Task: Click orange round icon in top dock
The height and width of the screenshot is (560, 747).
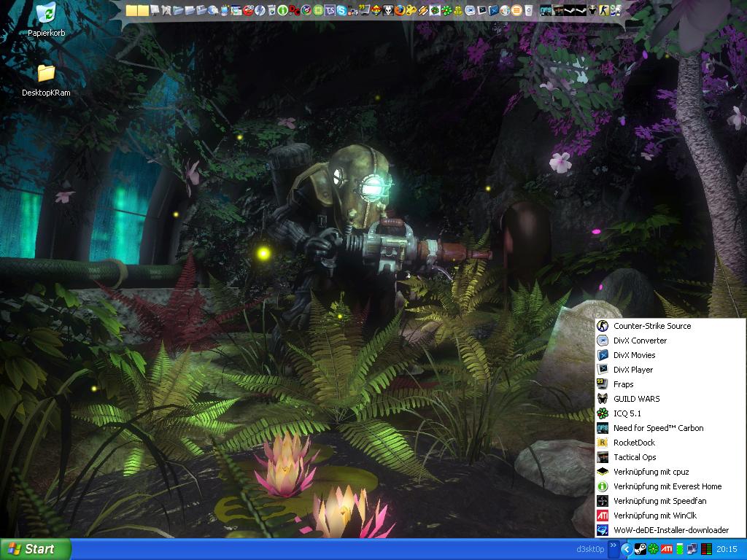Action: pos(516,10)
